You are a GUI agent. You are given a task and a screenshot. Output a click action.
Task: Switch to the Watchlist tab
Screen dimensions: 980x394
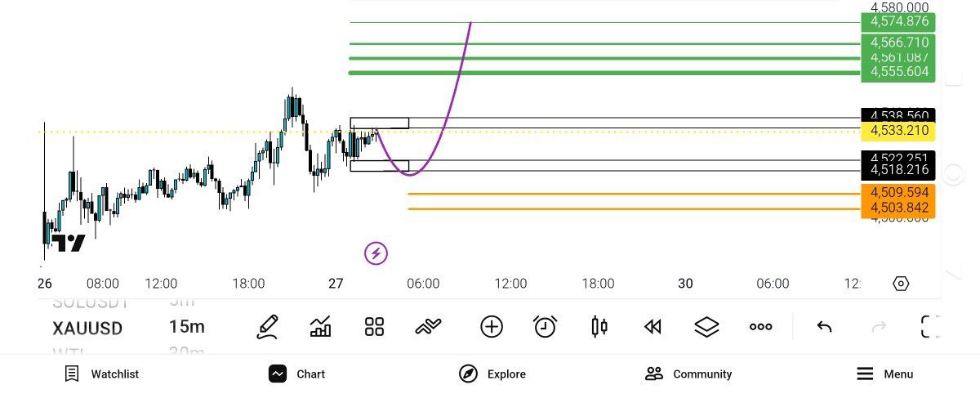click(x=102, y=374)
